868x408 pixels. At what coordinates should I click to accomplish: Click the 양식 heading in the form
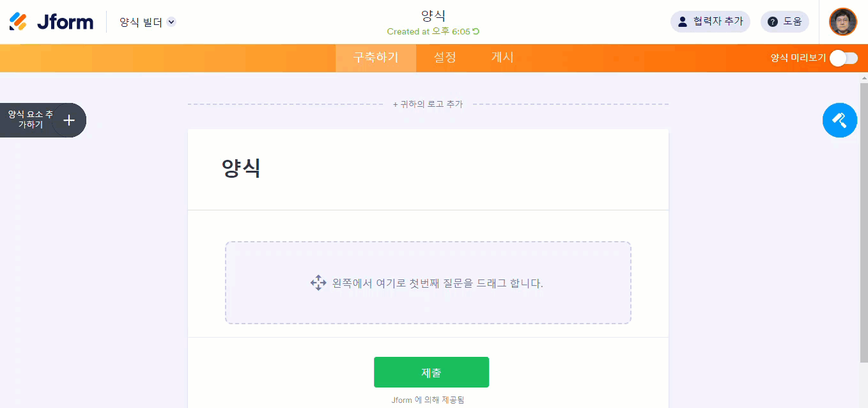pos(241,169)
